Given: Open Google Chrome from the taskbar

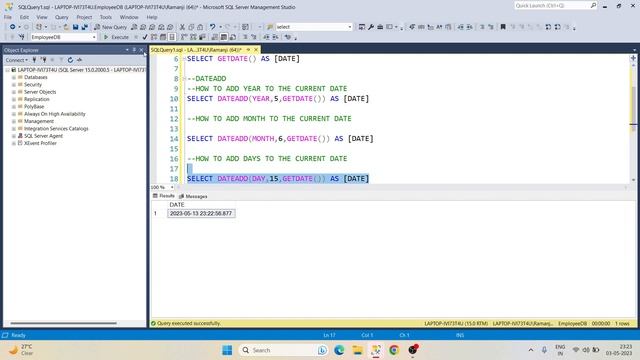Looking at the screenshot, I should point(394,350).
